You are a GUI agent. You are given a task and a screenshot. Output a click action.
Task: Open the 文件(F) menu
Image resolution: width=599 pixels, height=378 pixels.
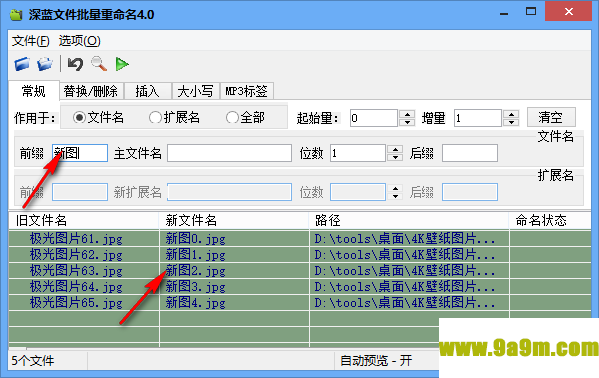click(31, 41)
